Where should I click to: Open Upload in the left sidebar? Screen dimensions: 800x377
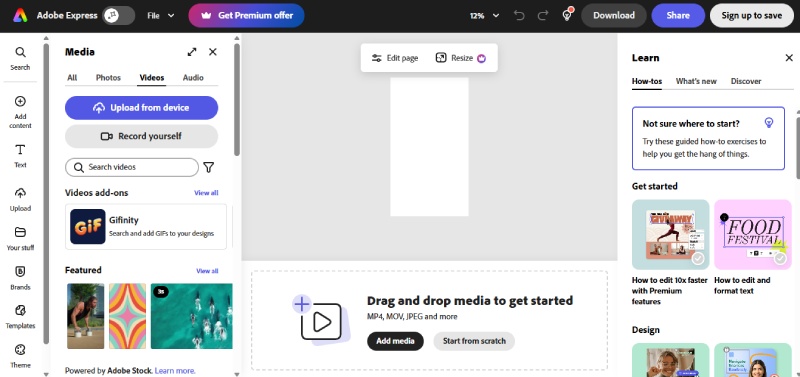[x=20, y=199]
